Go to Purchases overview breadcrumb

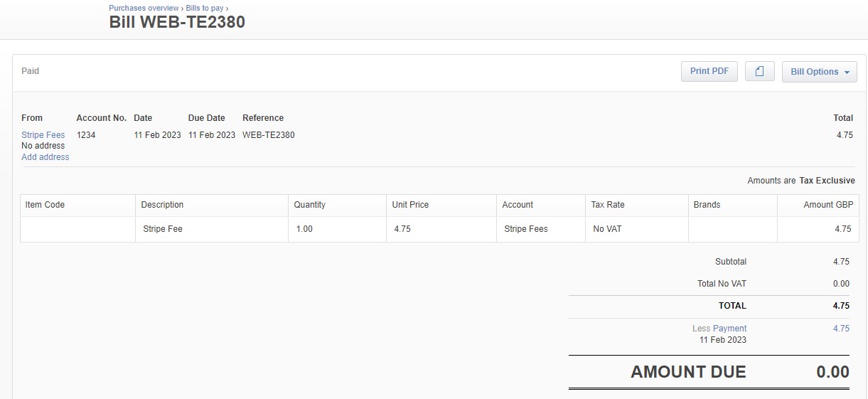coord(144,8)
